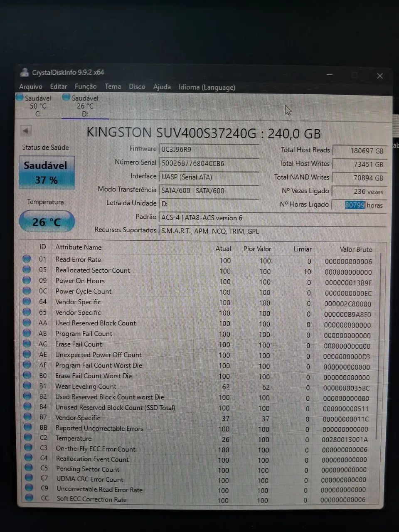Click the status orb for Wear Leveling Count
This screenshot has height=532, width=399.
[27, 386]
